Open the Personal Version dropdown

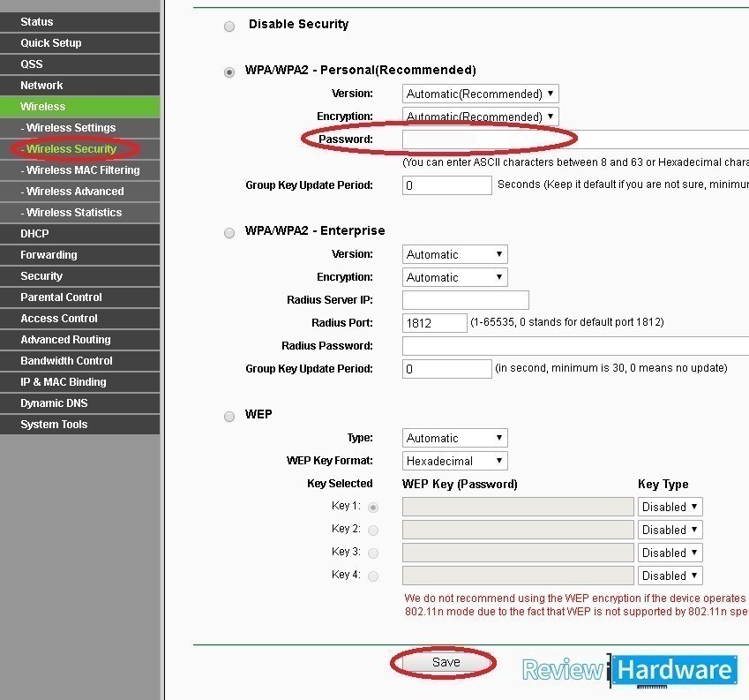point(481,94)
